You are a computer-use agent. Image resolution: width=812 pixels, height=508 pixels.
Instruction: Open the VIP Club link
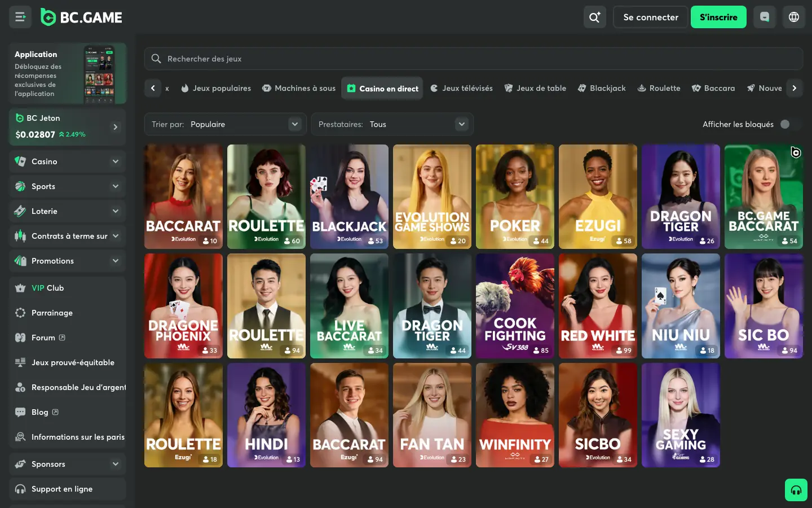68,288
